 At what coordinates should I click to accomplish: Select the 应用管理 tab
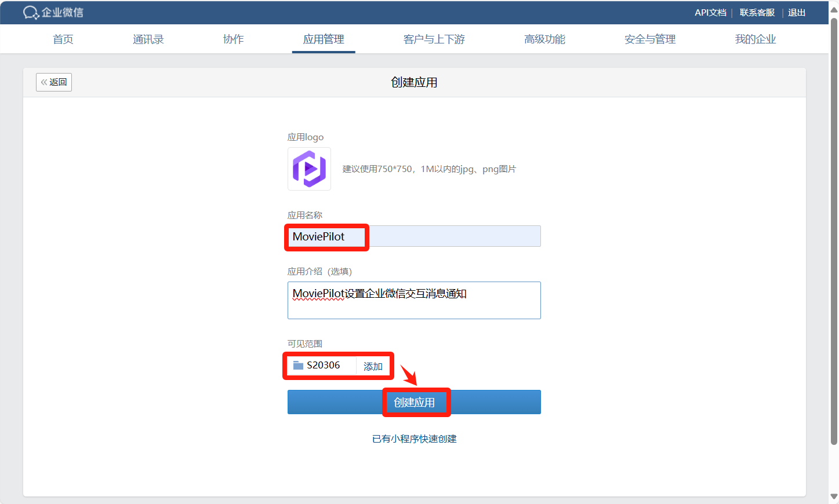pyautogui.click(x=324, y=39)
